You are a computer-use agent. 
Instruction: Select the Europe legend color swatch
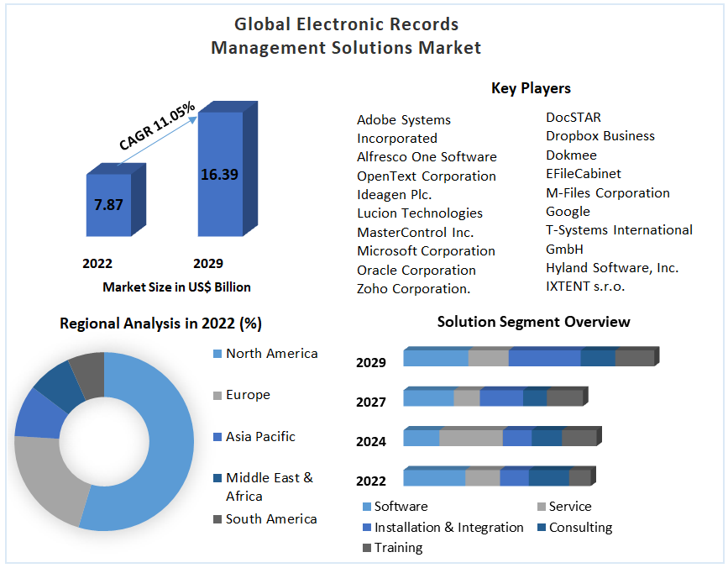point(217,395)
